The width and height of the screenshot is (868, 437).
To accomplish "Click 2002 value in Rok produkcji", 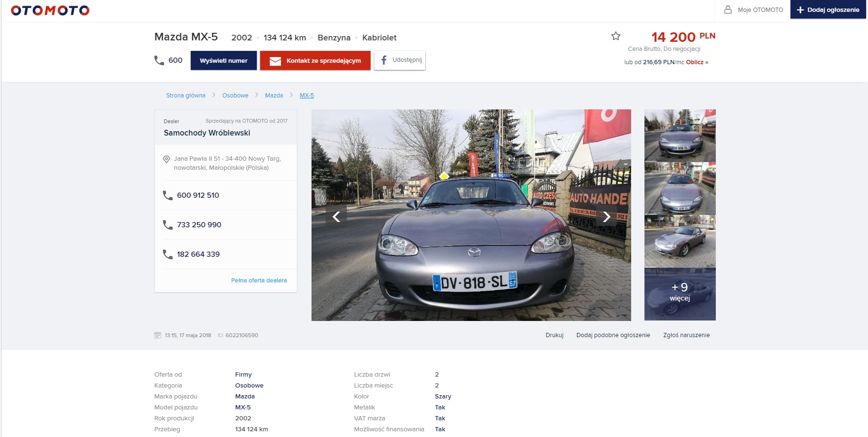I will pos(243,418).
